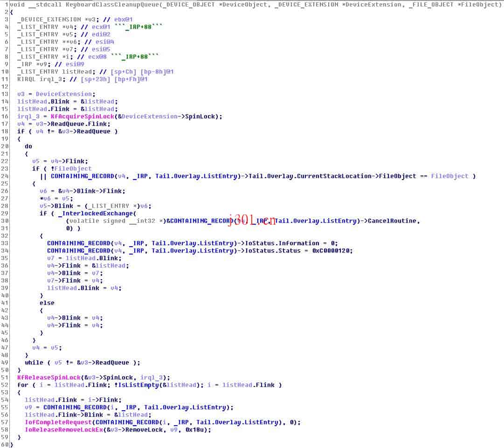Select the IoStatus.Status field
The height and width of the screenshot is (448, 504).
(273, 251)
